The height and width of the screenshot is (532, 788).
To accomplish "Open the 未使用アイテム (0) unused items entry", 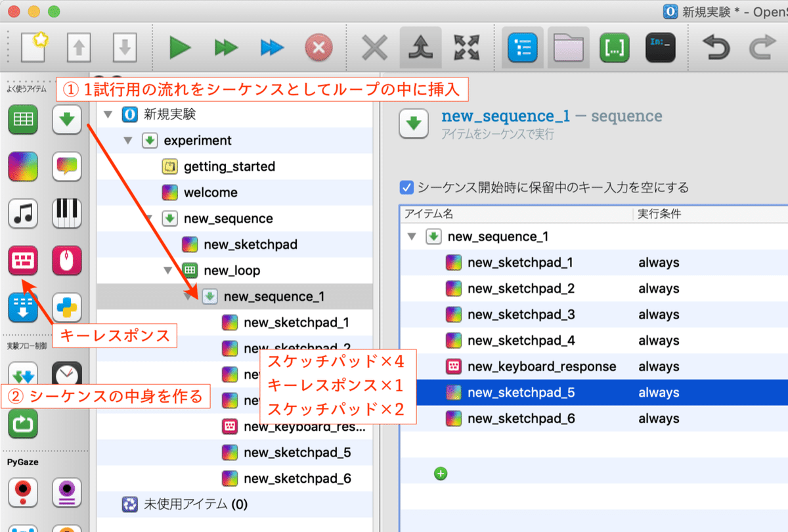I will [196, 504].
